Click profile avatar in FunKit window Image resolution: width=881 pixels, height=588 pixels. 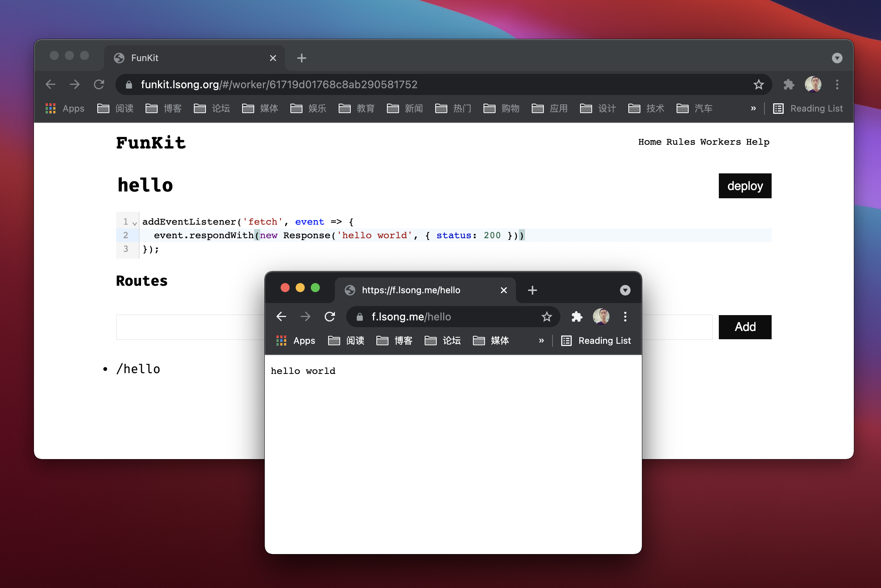[x=813, y=84]
